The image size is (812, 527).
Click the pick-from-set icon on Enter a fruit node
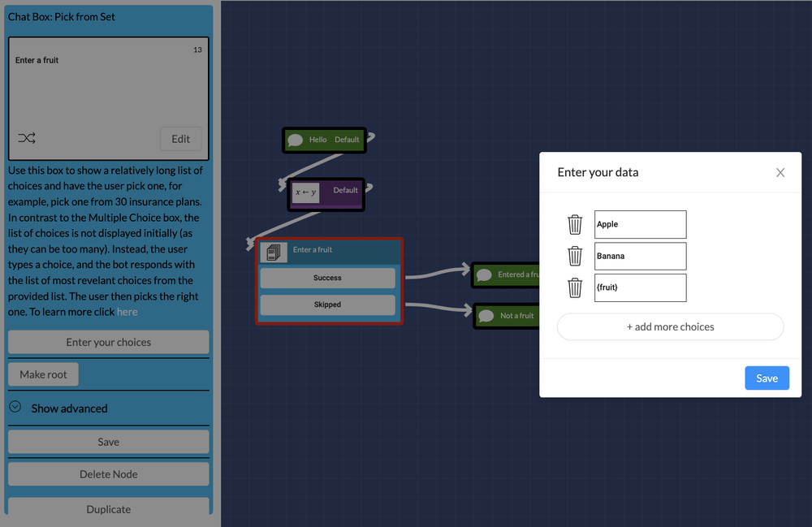click(x=273, y=252)
